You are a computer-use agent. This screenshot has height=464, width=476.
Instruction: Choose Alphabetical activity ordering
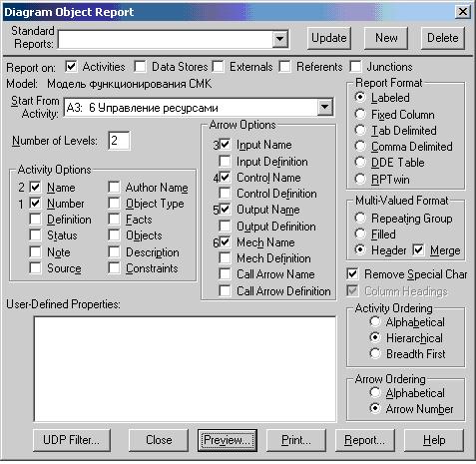375,321
